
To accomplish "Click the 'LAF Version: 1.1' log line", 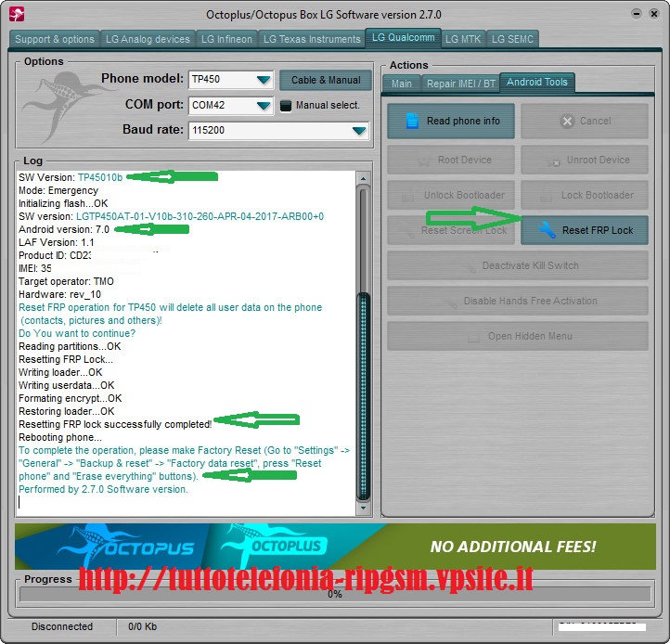I will tap(57, 243).
